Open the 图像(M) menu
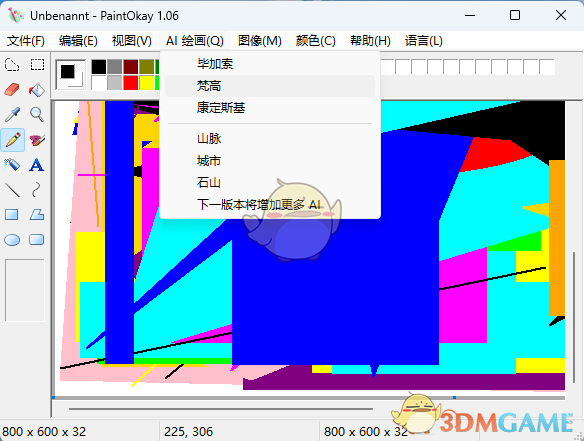The image size is (584, 441). [260, 41]
